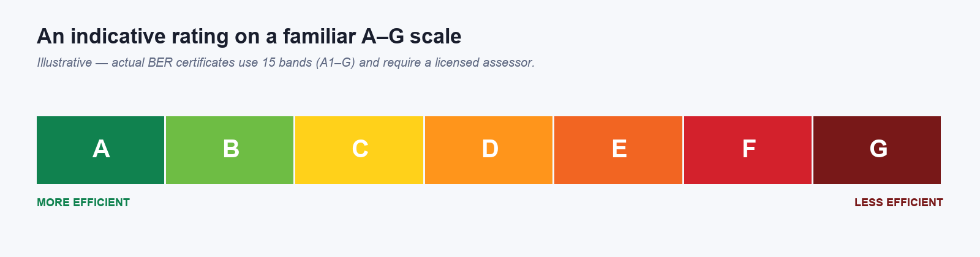
Task: Select the dark green A rating band
Action: pos(100,150)
